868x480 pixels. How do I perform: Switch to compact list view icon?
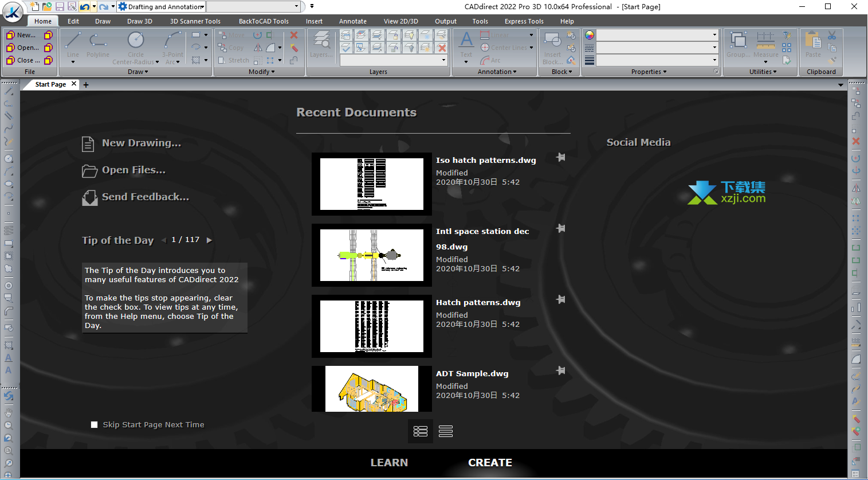pyautogui.click(x=446, y=431)
